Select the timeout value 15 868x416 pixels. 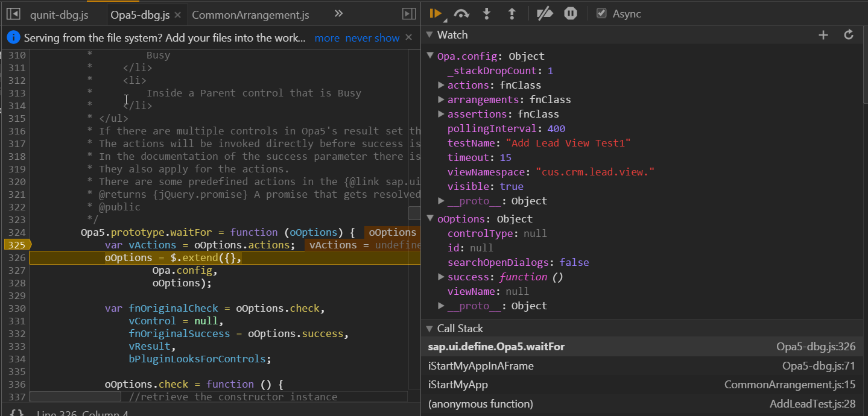tap(505, 157)
